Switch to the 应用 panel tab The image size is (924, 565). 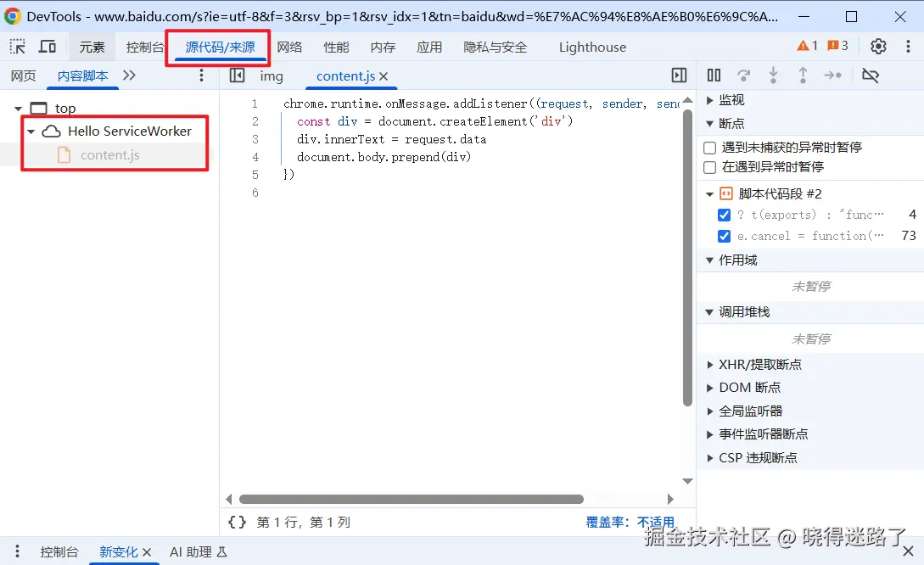(x=429, y=48)
